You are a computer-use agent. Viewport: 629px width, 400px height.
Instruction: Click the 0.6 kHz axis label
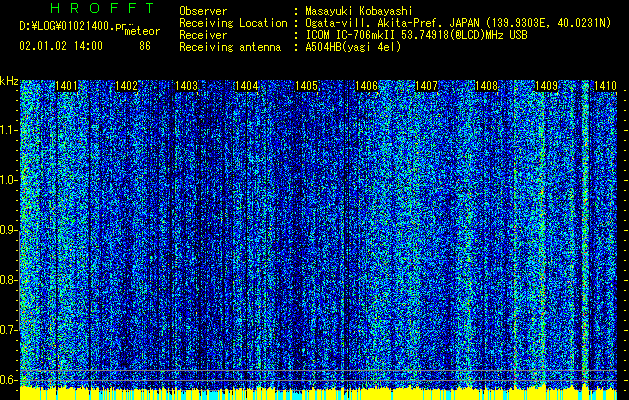point(8,380)
